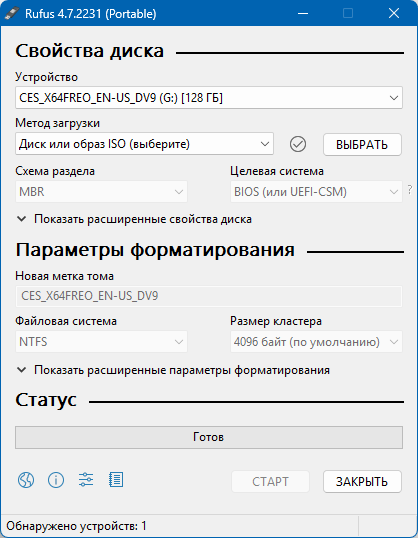Show the log notebook icon
418x538 pixels.
[116, 480]
